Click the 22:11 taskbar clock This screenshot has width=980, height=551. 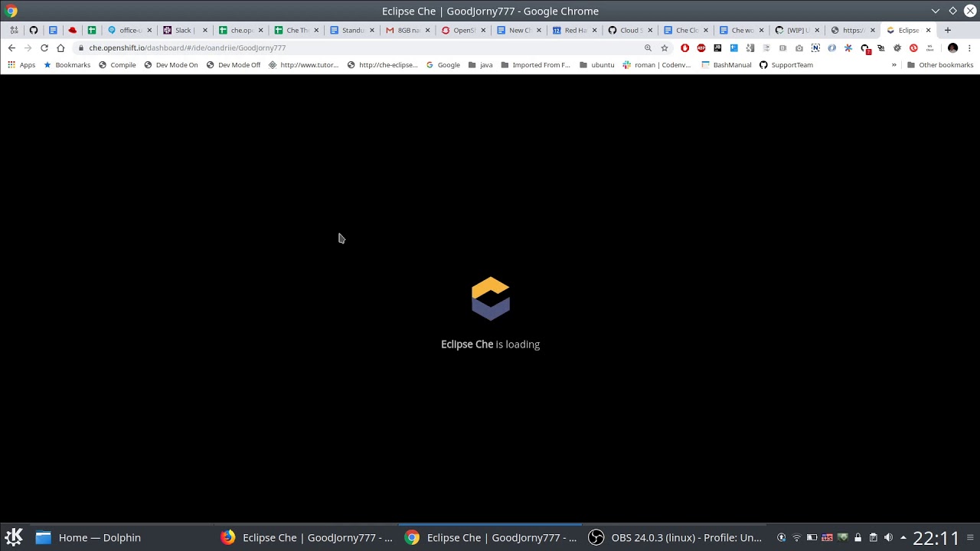click(x=936, y=538)
